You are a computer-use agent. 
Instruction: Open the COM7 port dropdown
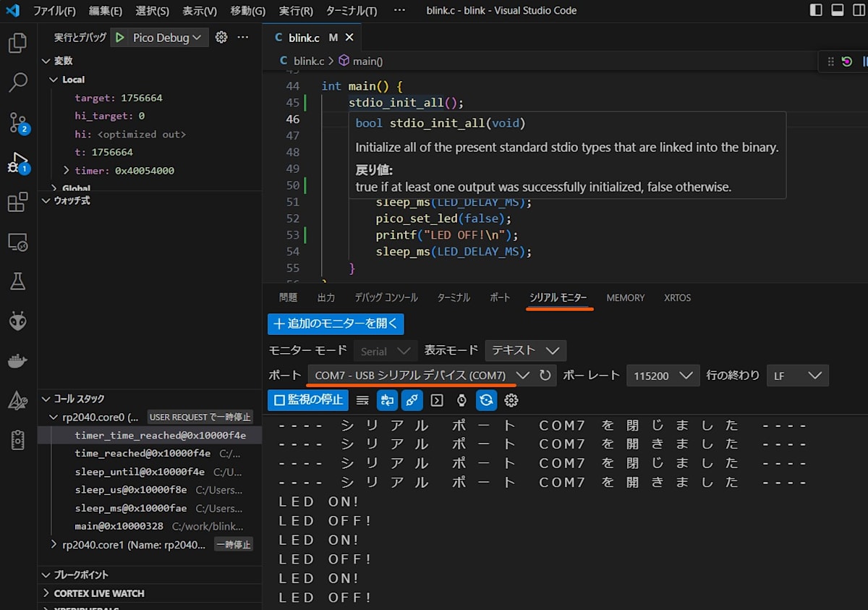click(422, 376)
